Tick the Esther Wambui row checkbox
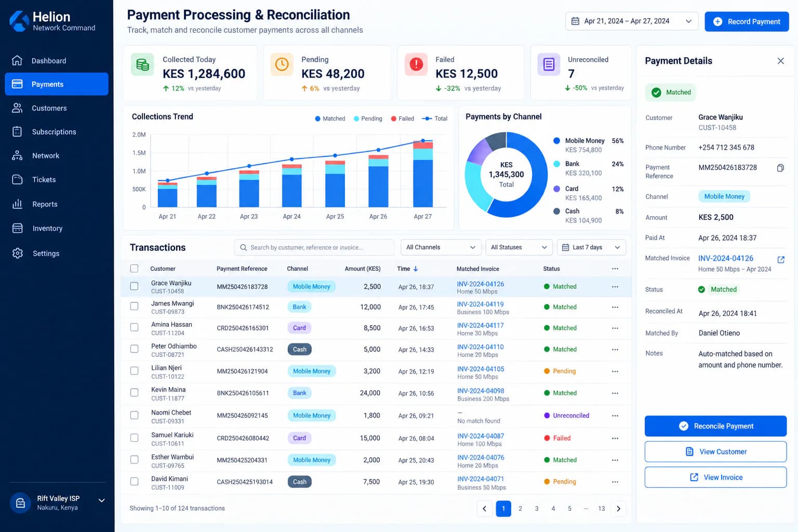 (134, 460)
